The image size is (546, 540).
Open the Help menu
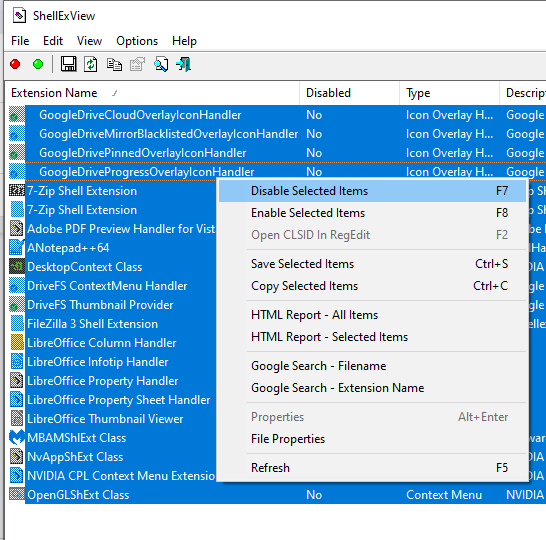184,41
